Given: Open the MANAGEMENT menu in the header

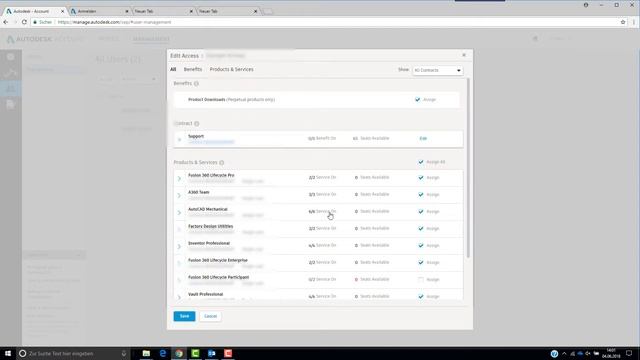Looking at the screenshot, I should [x=151, y=39].
